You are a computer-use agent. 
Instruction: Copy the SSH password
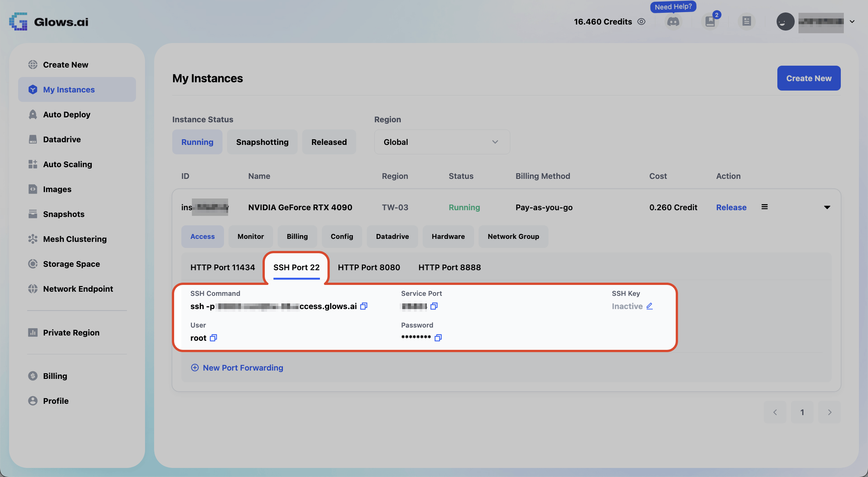point(438,338)
